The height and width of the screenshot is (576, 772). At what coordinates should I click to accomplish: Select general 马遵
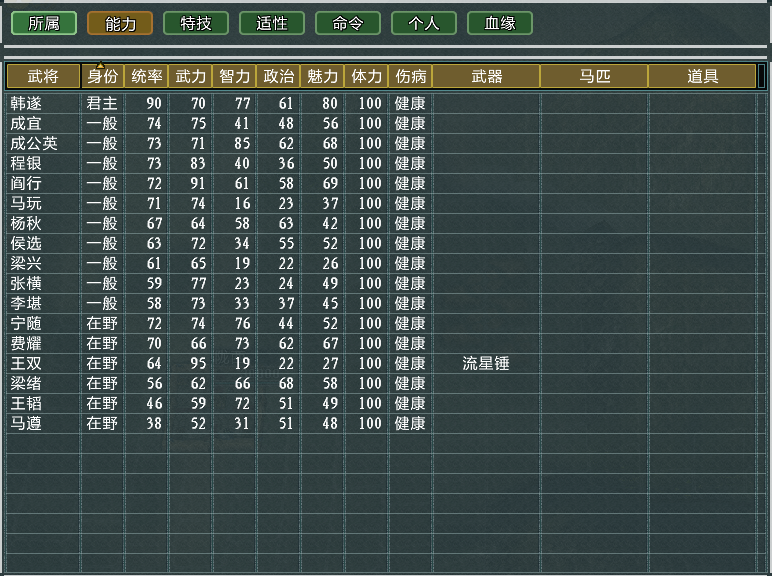[x=26, y=423]
